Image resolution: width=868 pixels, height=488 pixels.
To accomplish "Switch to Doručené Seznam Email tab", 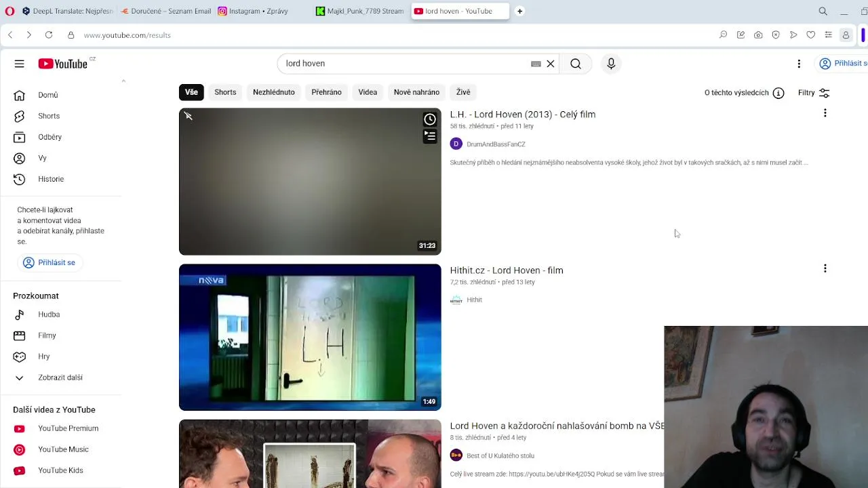I will click(165, 11).
